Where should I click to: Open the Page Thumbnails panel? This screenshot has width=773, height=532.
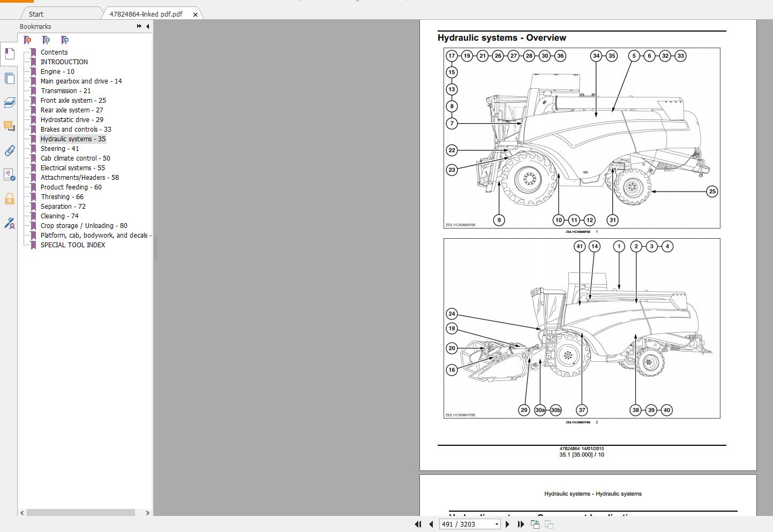(9, 78)
